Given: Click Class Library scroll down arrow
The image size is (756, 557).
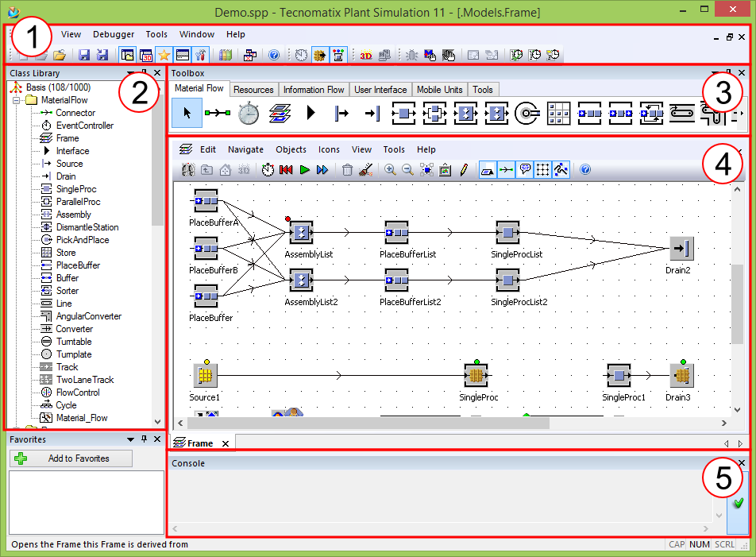Looking at the screenshot, I should pyautogui.click(x=157, y=421).
